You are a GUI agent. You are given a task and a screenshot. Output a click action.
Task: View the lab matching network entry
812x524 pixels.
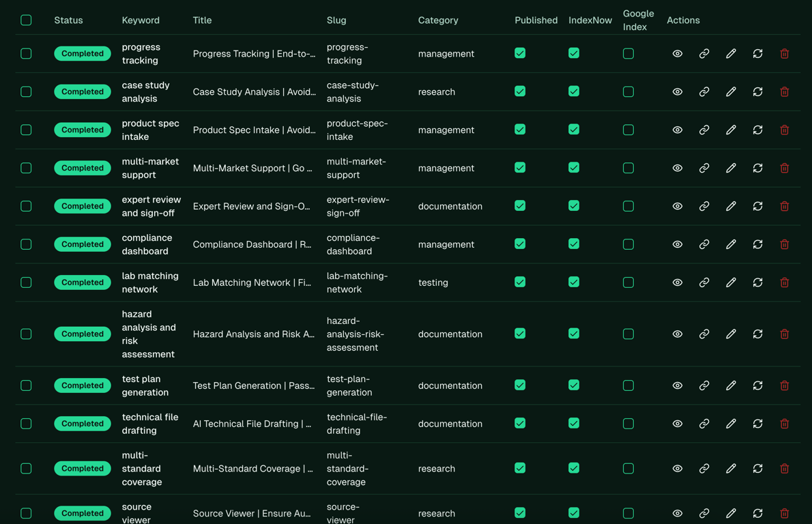tap(677, 282)
